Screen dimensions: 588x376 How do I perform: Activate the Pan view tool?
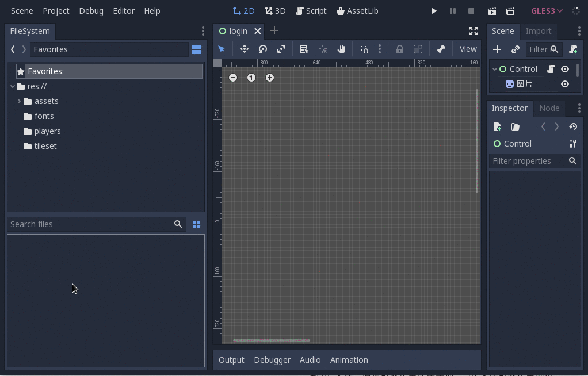[x=341, y=49]
